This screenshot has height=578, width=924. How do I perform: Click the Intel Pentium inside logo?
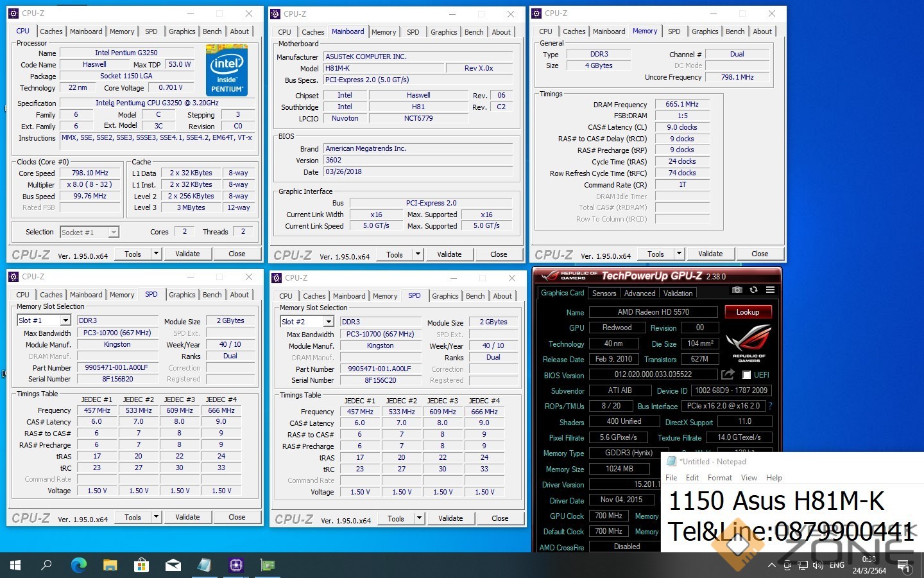tap(227, 70)
